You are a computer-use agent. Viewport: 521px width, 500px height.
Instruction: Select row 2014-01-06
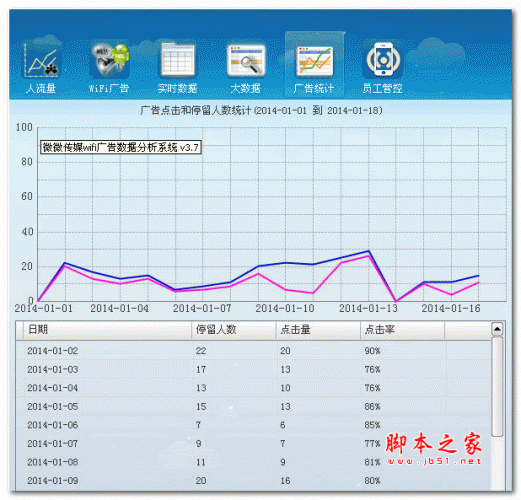point(253,425)
